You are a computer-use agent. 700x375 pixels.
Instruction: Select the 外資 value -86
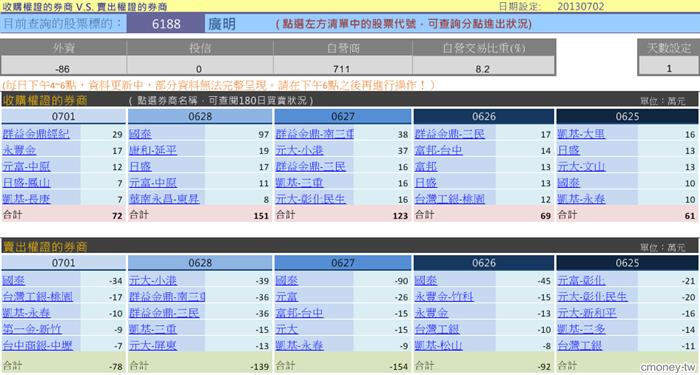pyautogui.click(x=63, y=69)
